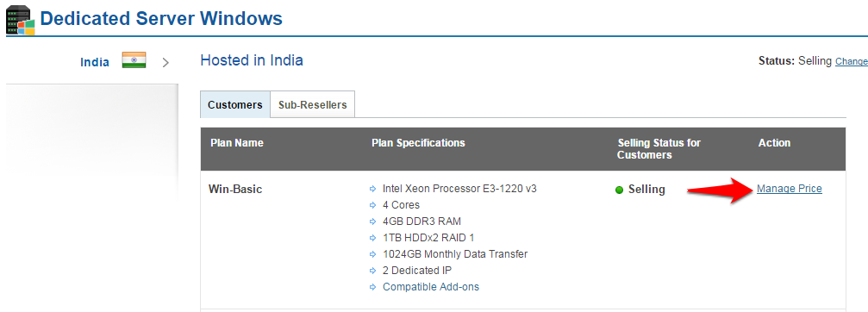This screenshot has width=868, height=312.
Task: Expand the India region chevron arrow
Action: [x=165, y=63]
